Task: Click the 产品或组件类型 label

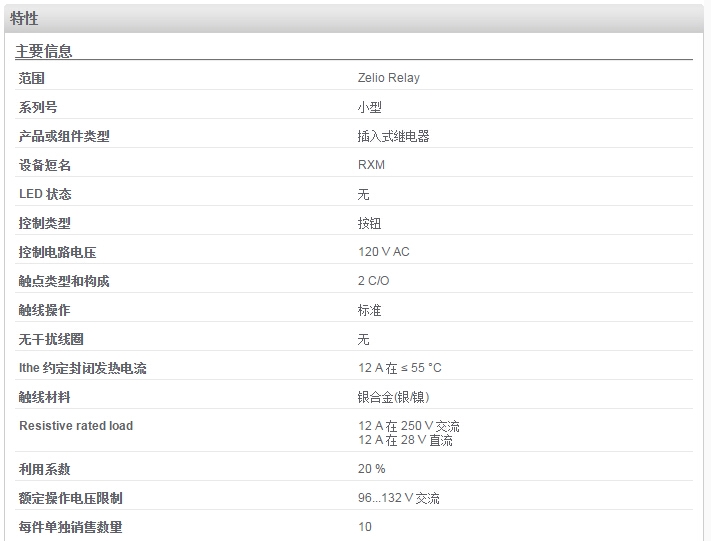Action: [64, 136]
